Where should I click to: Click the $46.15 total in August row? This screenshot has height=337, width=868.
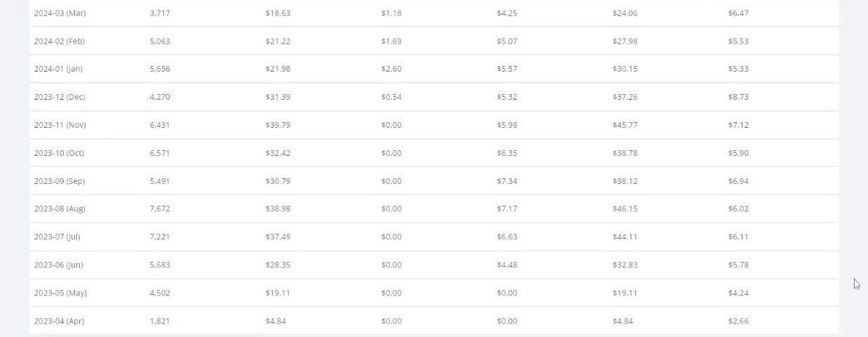625,209
